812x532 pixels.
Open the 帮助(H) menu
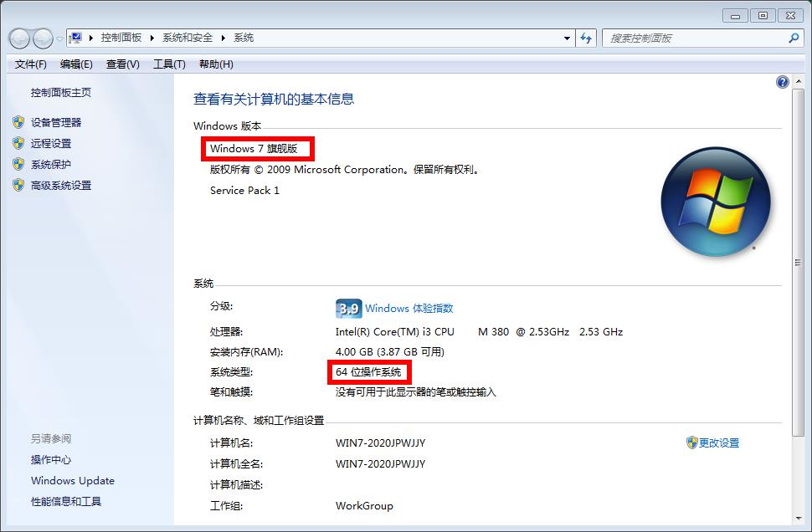216,64
